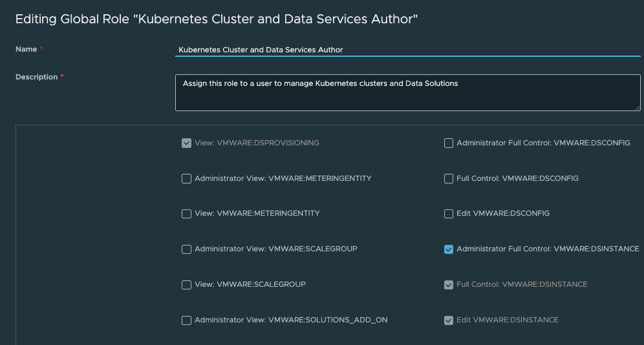Tick the Edit VMWARE:DSCONFIG checkbox
The image size is (644, 345).
pos(449,214)
